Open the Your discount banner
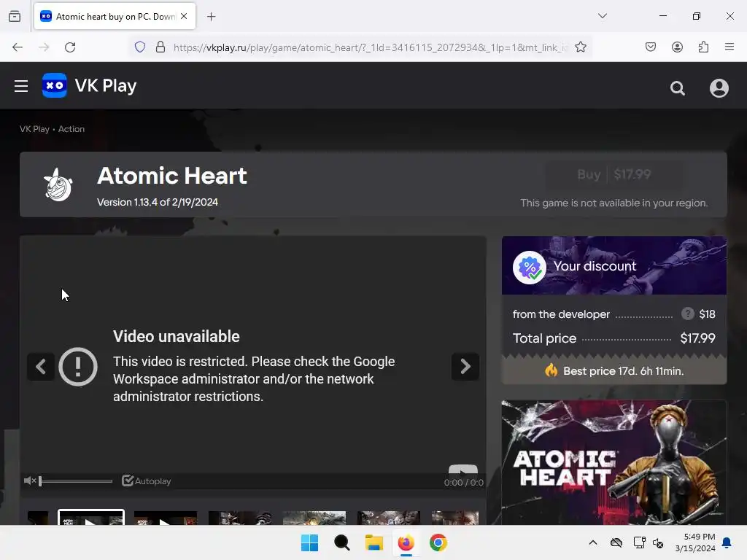 tap(614, 265)
